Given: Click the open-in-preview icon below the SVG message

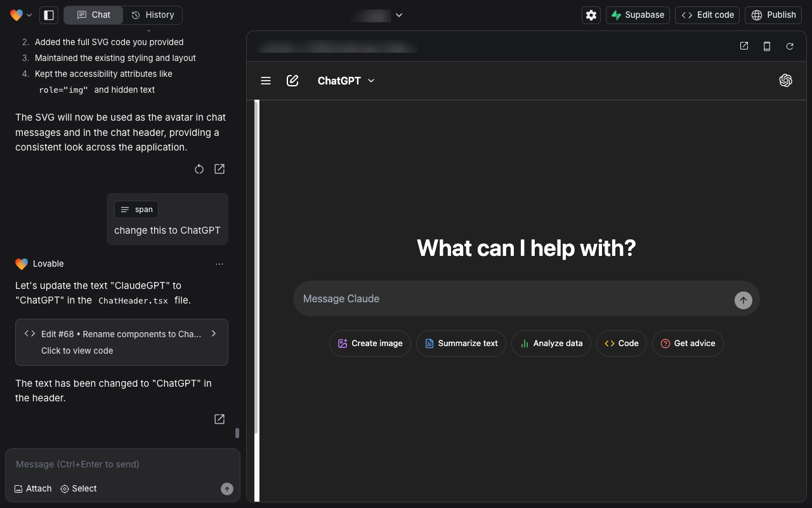Looking at the screenshot, I should coord(219,169).
